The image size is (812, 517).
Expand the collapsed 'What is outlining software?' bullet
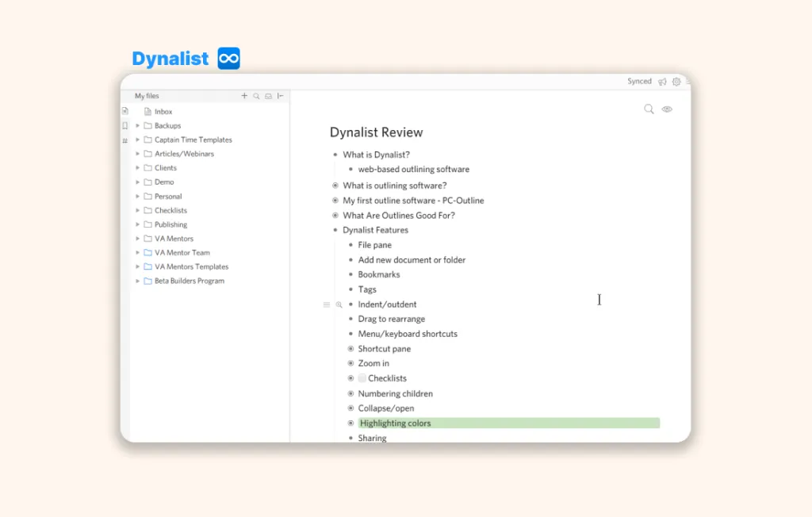click(x=335, y=186)
